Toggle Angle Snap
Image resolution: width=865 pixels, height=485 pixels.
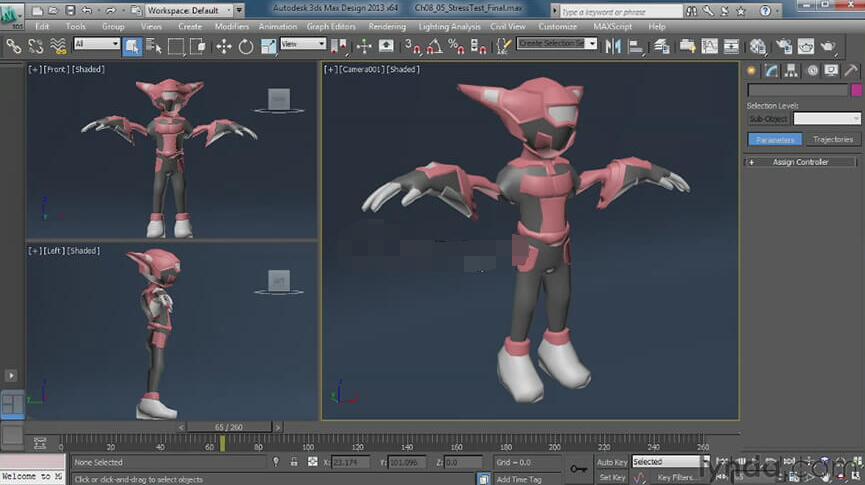(x=434, y=46)
